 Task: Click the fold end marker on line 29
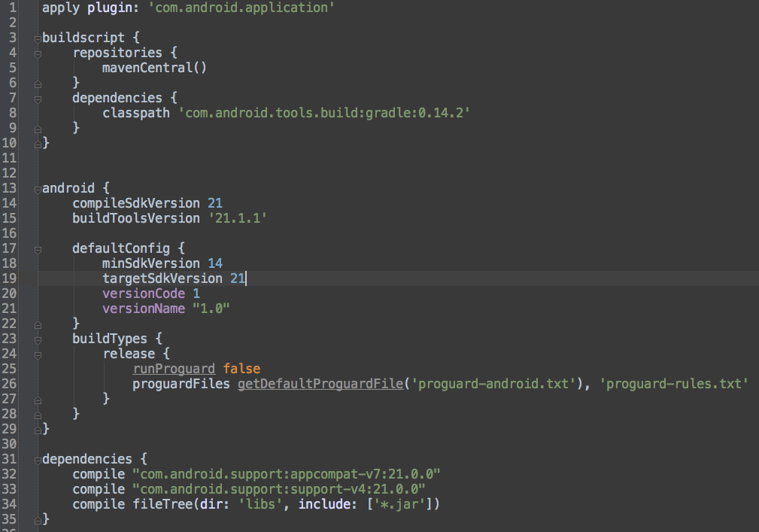38,430
